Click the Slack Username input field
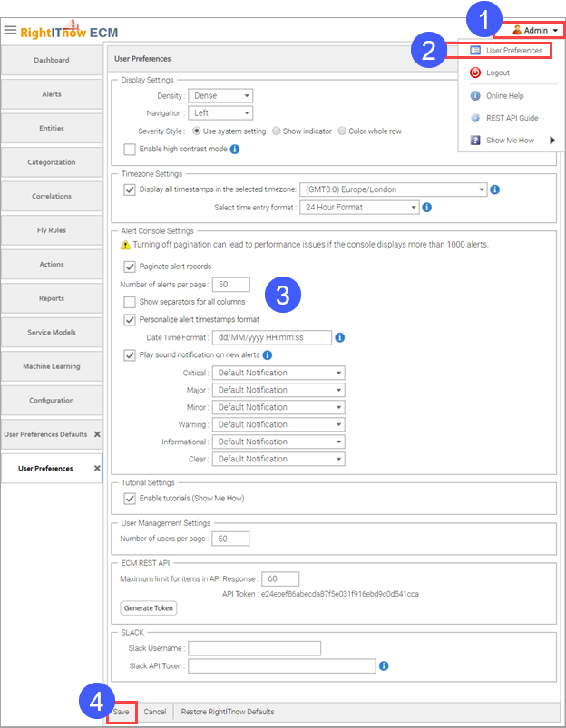Viewport: 566px width, 728px height. click(254, 648)
